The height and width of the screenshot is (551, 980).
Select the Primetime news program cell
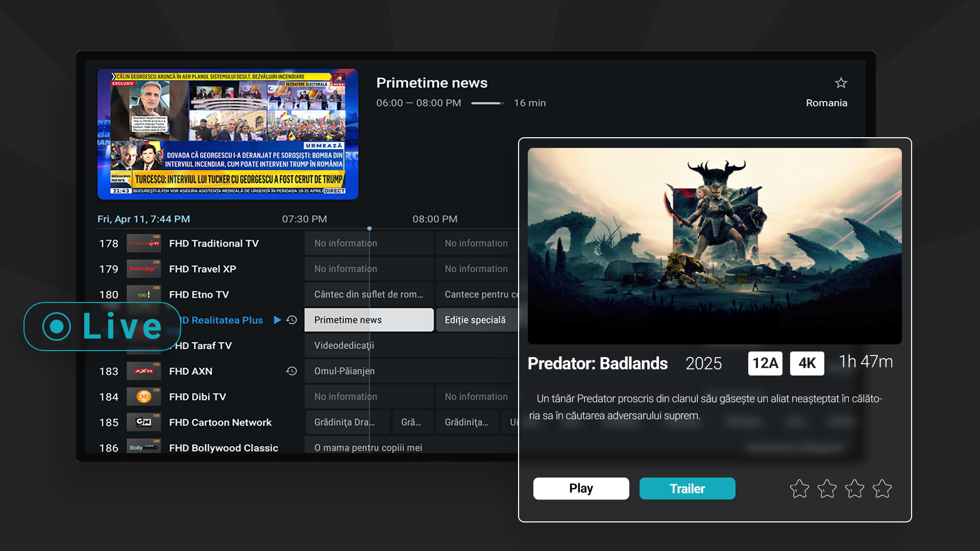coord(369,320)
